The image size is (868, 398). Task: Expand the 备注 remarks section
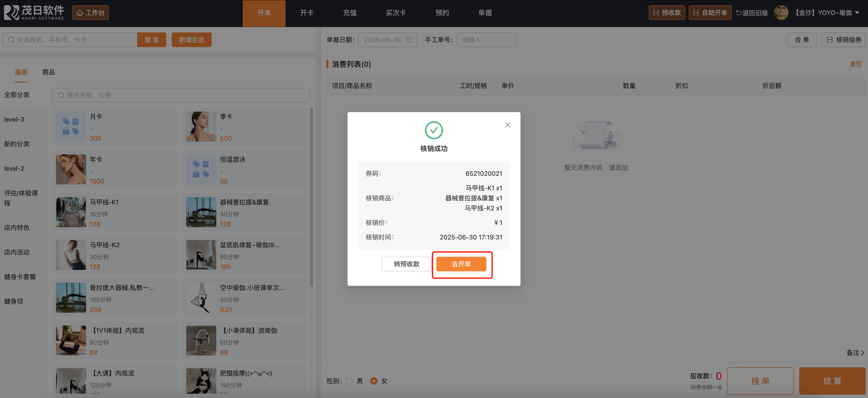855,353
